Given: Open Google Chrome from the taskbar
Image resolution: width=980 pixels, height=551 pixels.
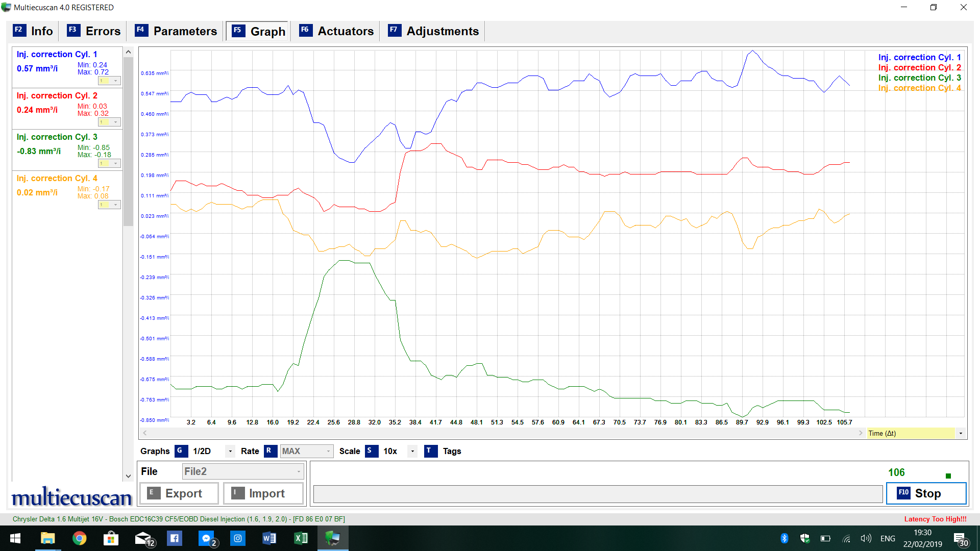Looking at the screenshot, I should point(79,538).
